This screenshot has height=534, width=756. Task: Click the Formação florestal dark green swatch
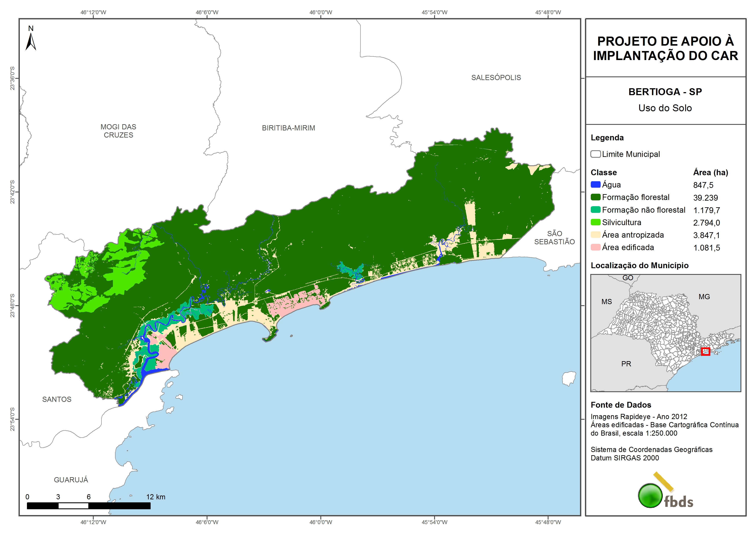tap(595, 197)
